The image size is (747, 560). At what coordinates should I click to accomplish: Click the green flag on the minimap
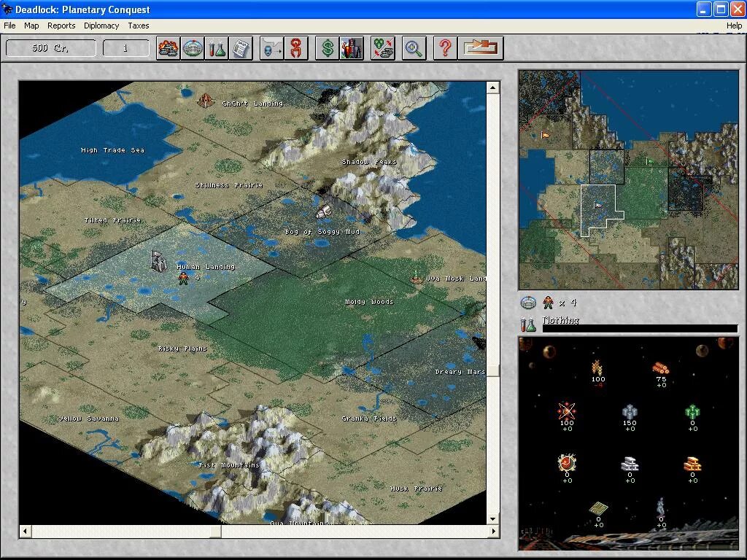click(649, 162)
